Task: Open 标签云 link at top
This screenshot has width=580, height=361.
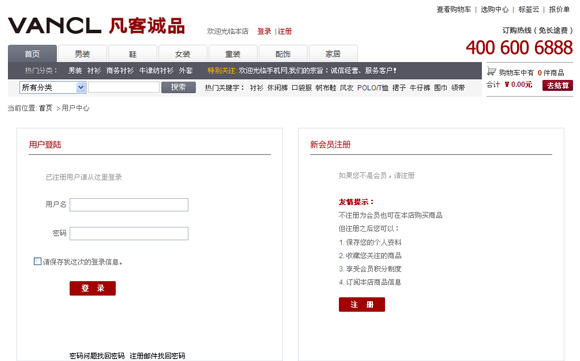Action: [529, 9]
